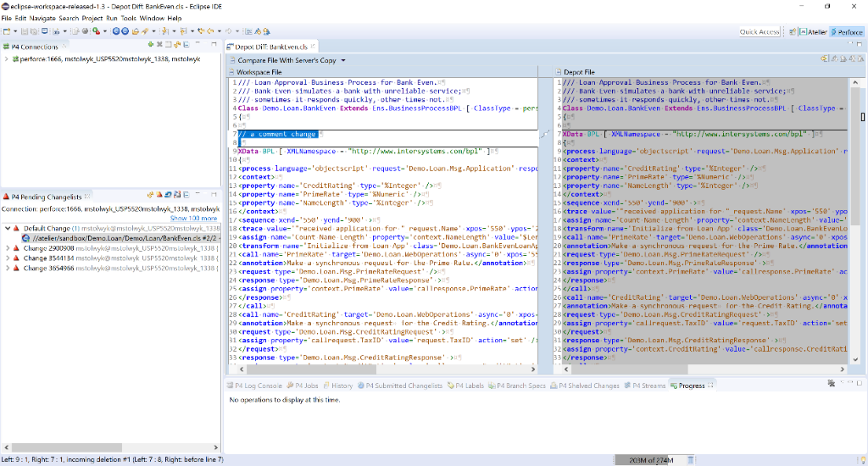Viewport: 868px width, 466px height.
Task: Click the Pending Changelists horizontal scrollbar thumb
Action: click(66, 447)
